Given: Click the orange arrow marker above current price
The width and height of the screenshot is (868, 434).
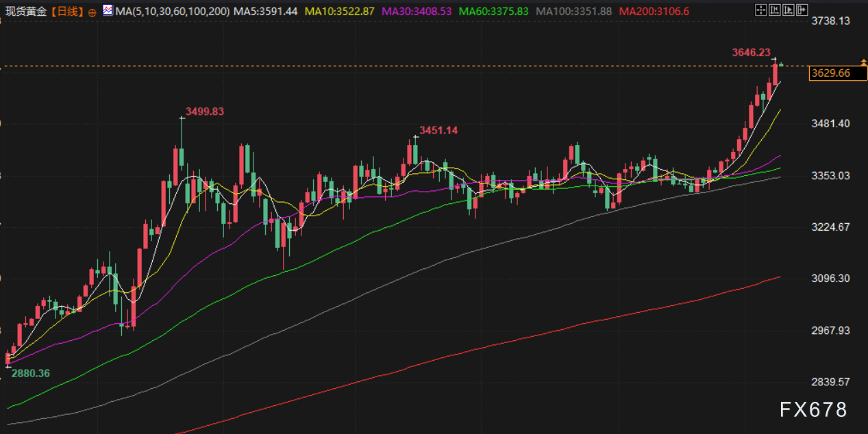Looking at the screenshot, I should click(x=863, y=60).
